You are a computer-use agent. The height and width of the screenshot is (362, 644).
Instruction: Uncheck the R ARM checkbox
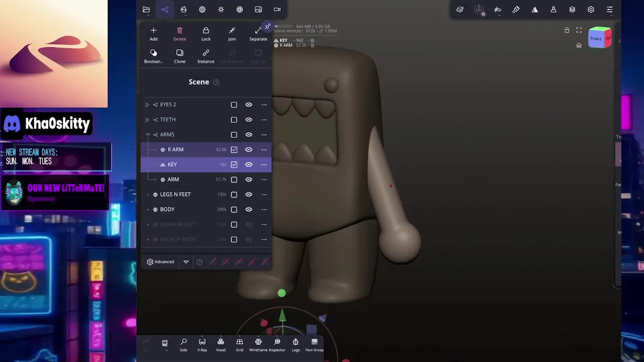click(234, 149)
